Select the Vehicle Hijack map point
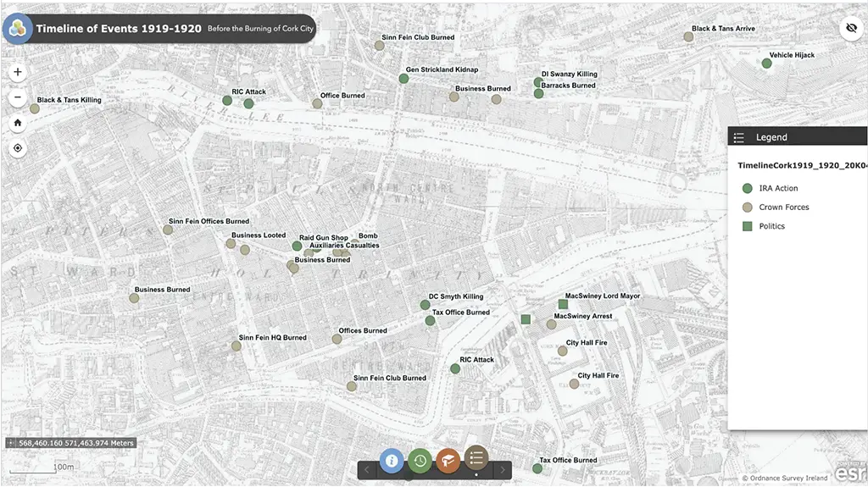 [x=766, y=64]
